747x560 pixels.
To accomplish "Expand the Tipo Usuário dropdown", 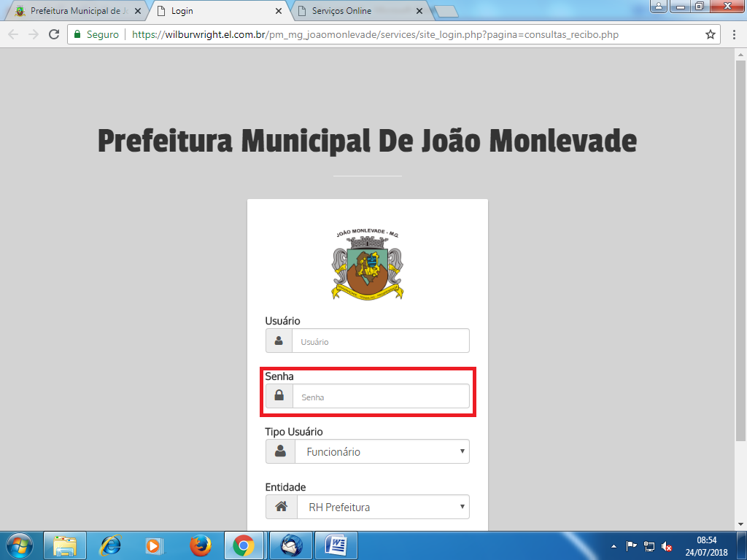I will click(x=381, y=452).
